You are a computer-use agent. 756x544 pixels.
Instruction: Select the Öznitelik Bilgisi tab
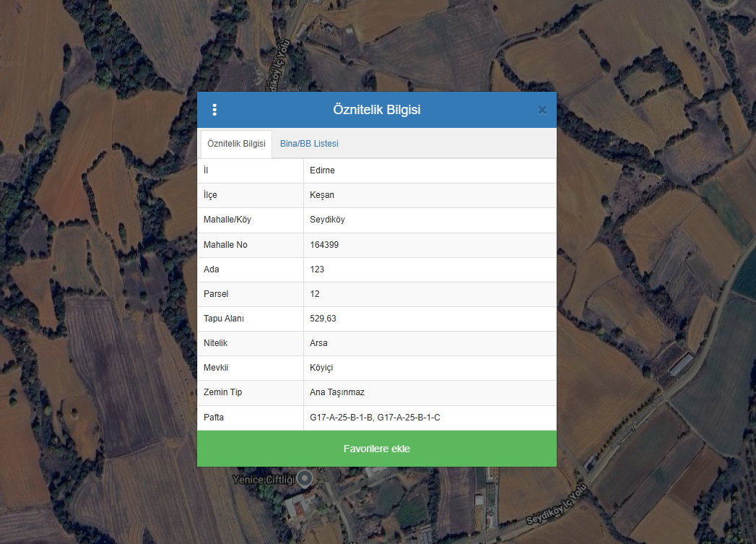(236, 144)
